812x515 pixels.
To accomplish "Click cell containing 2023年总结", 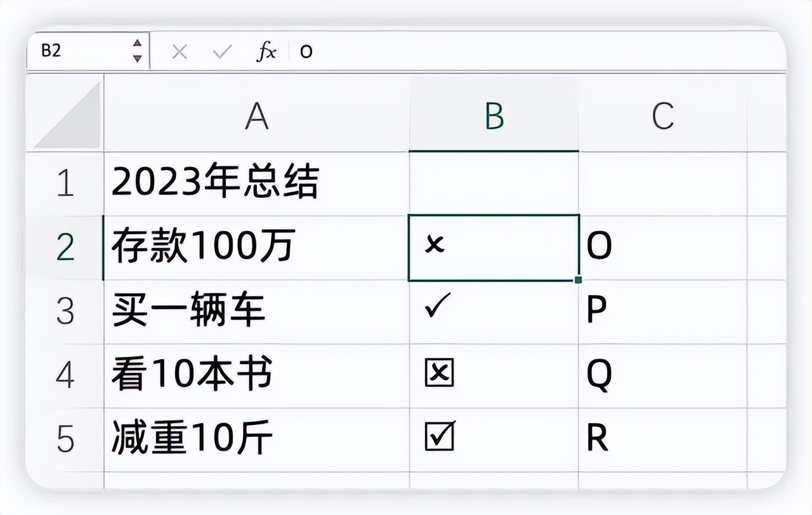I will click(256, 184).
